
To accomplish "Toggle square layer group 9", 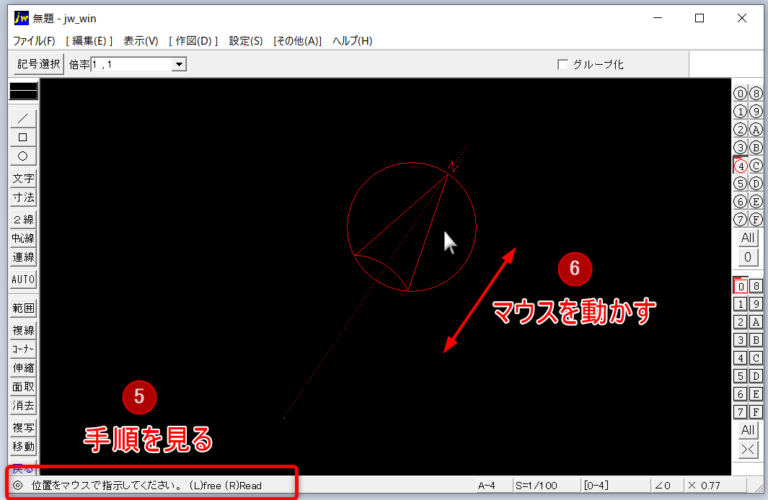I will pos(756,304).
